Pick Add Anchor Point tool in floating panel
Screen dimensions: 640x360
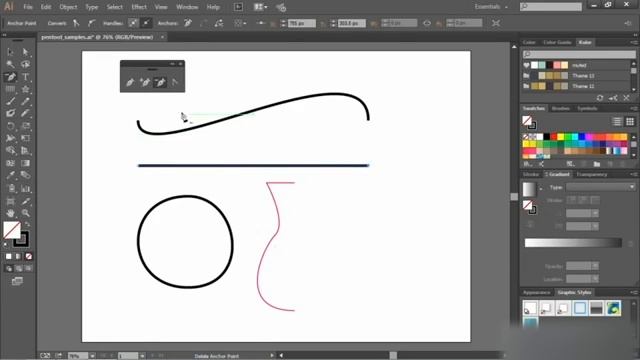(145, 82)
